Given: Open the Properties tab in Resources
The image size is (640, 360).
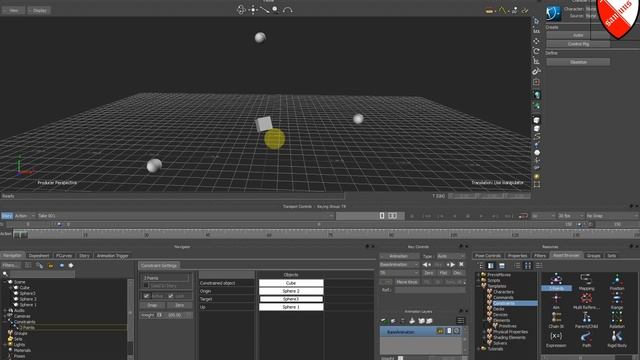Looking at the screenshot, I should [x=517, y=256].
